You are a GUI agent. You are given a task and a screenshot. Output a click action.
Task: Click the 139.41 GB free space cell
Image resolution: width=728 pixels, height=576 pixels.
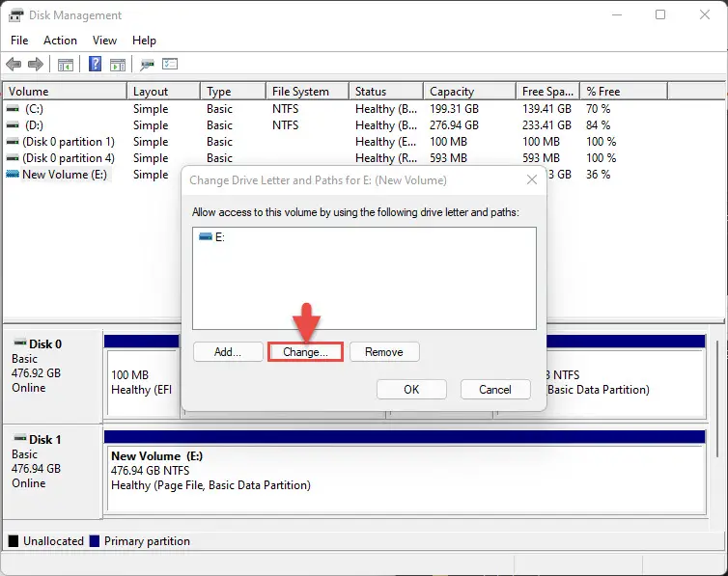(546, 109)
